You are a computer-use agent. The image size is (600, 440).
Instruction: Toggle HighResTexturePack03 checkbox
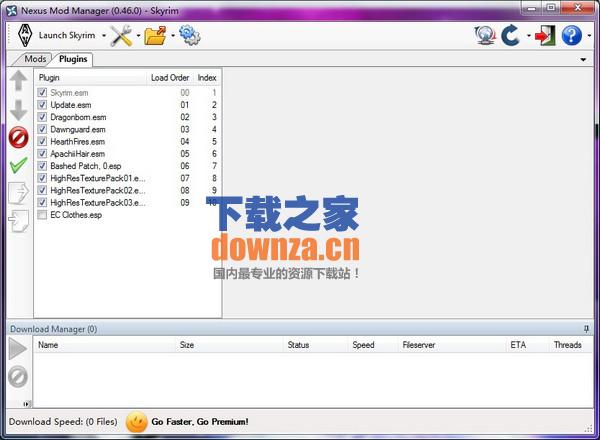42,203
